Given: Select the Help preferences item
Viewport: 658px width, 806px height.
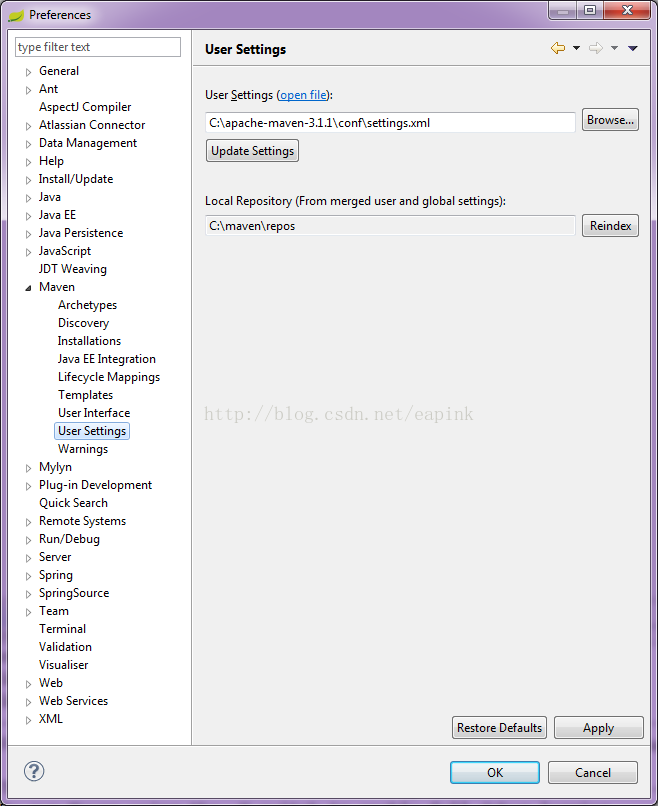Looking at the screenshot, I should [51, 161].
